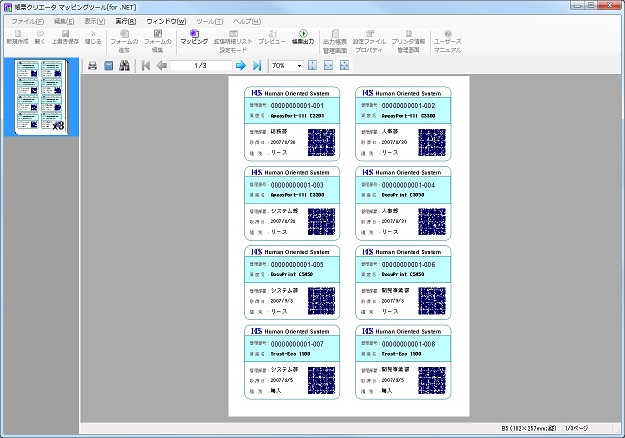
Task: Click label number 0000000001-007
Action: (x=297, y=344)
